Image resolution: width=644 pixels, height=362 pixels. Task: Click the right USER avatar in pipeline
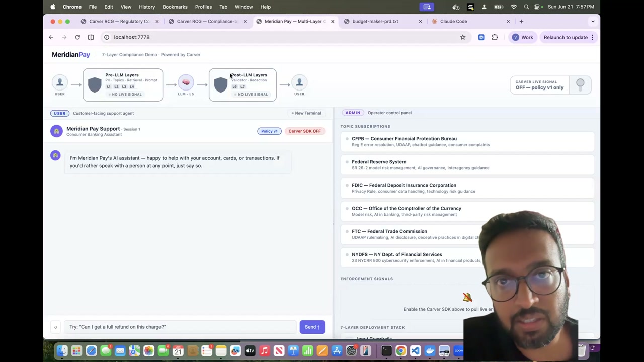click(x=299, y=82)
